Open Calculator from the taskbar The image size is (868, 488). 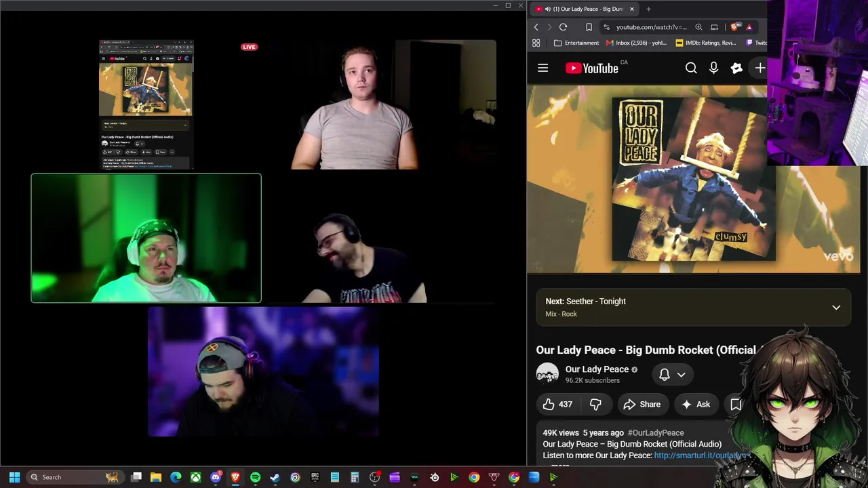pyautogui.click(x=355, y=477)
